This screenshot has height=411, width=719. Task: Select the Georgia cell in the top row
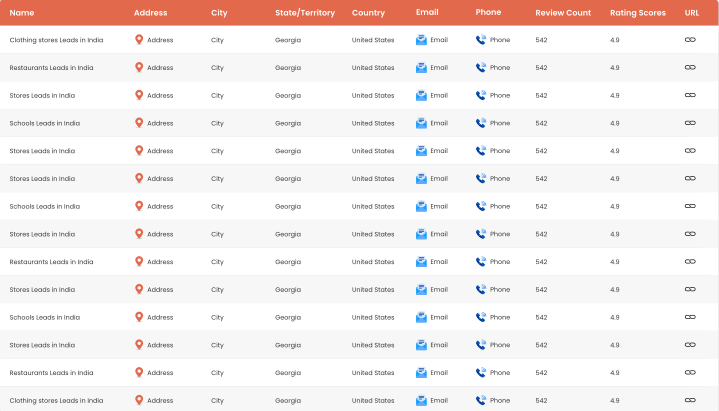[x=288, y=40]
